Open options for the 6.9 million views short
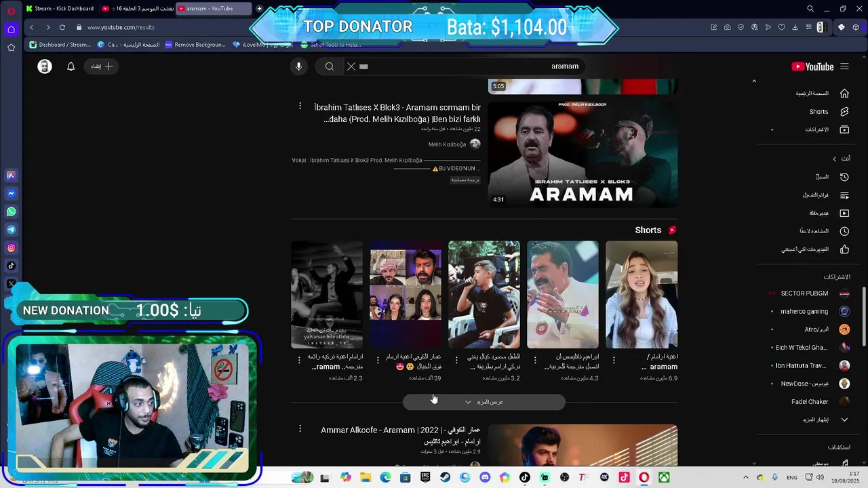The image size is (868, 488). [614, 360]
